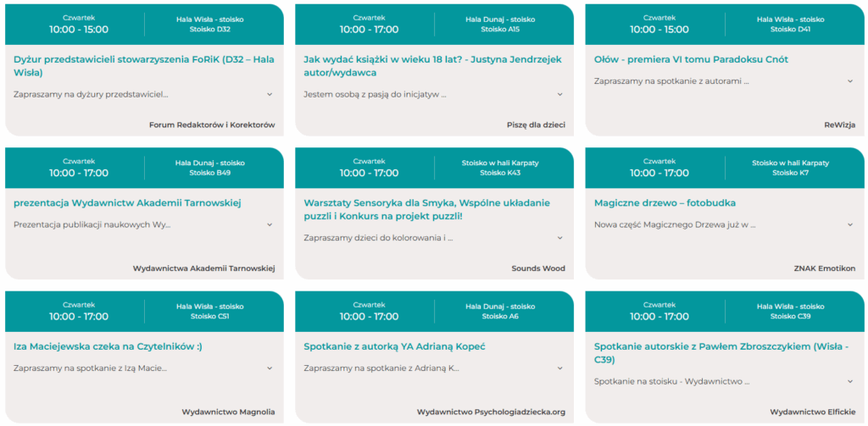868x426 pixels.
Task: Expand the 'Spotkanie na stoisku - Wydawnictwo' description
Action: pos(849,381)
